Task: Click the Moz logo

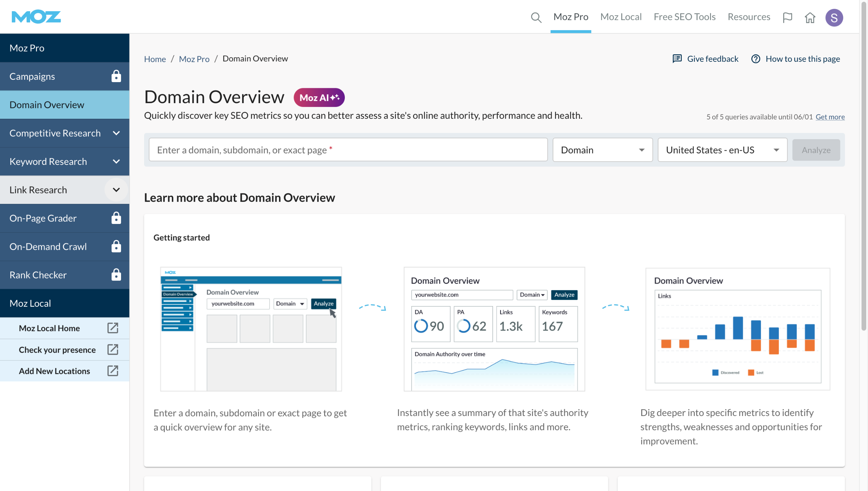Action: tap(36, 17)
